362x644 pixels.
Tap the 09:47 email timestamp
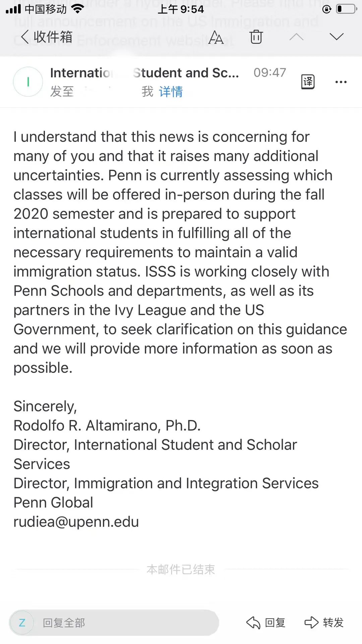(x=269, y=72)
